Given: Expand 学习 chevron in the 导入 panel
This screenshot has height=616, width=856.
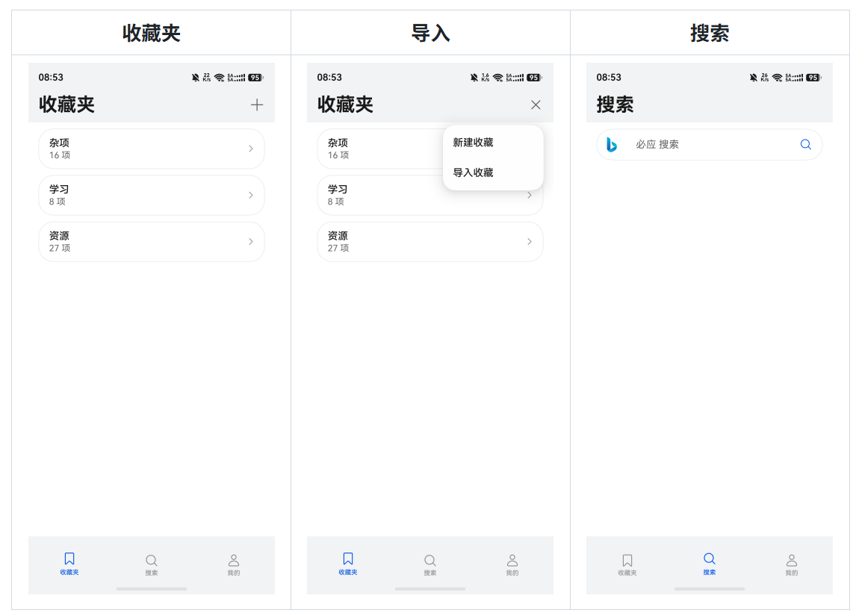Looking at the screenshot, I should (529, 195).
